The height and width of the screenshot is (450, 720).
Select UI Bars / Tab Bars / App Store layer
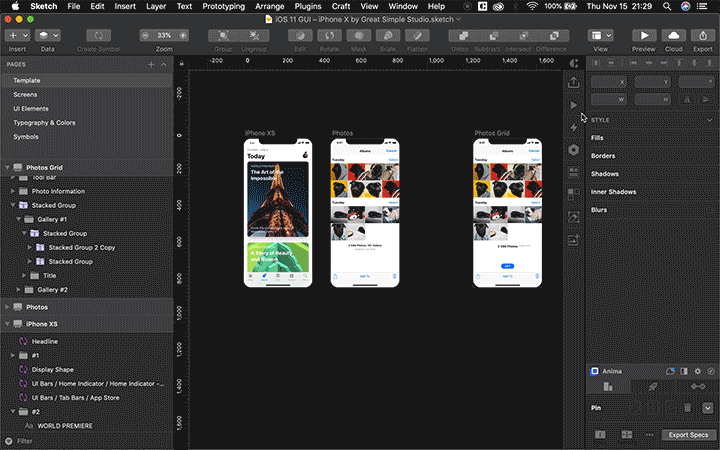pos(87,398)
